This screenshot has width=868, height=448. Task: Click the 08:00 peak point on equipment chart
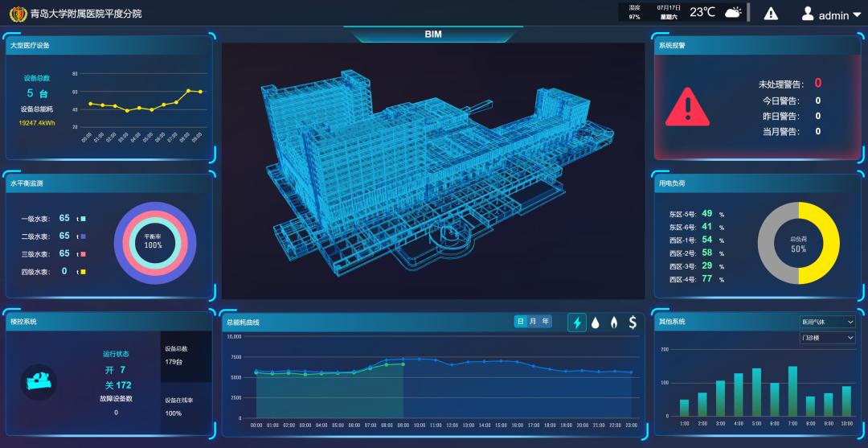pos(188,90)
